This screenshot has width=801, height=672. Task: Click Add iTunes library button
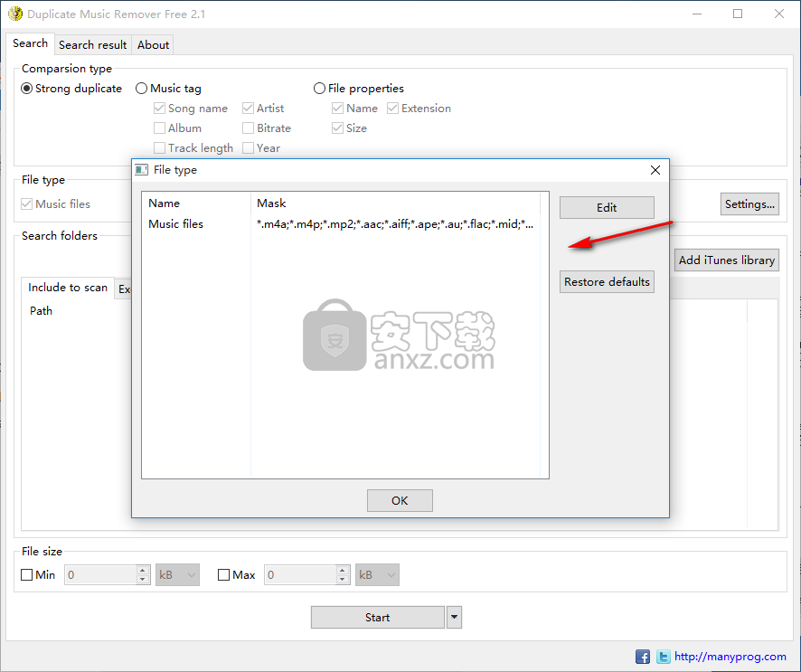tap(727, 260)
